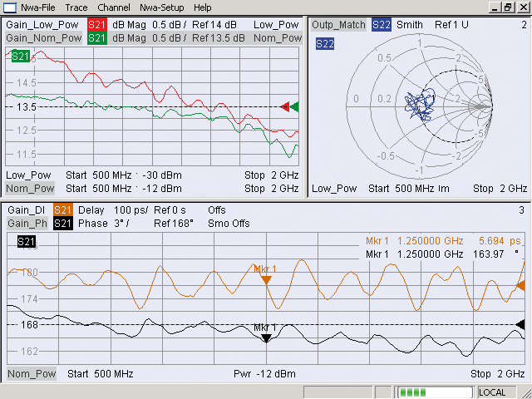Screen dimensions: 532x399
Task: Select the Outp_Match trace name
Action: click(x=339, y=25)
